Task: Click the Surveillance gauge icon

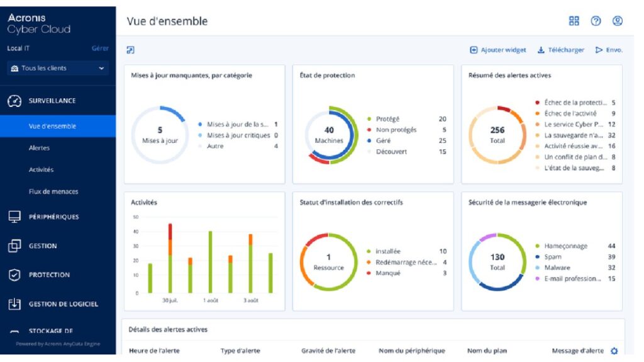Action: (x=14, y=101)
